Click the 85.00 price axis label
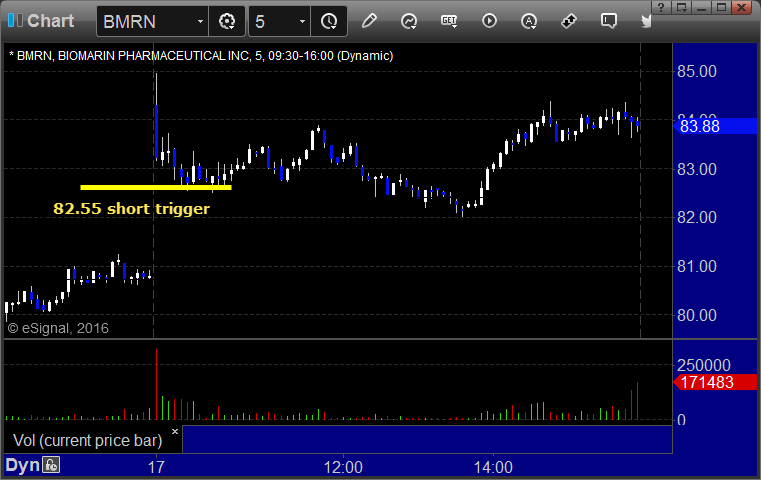761x480 pixels. pos(696,71)
